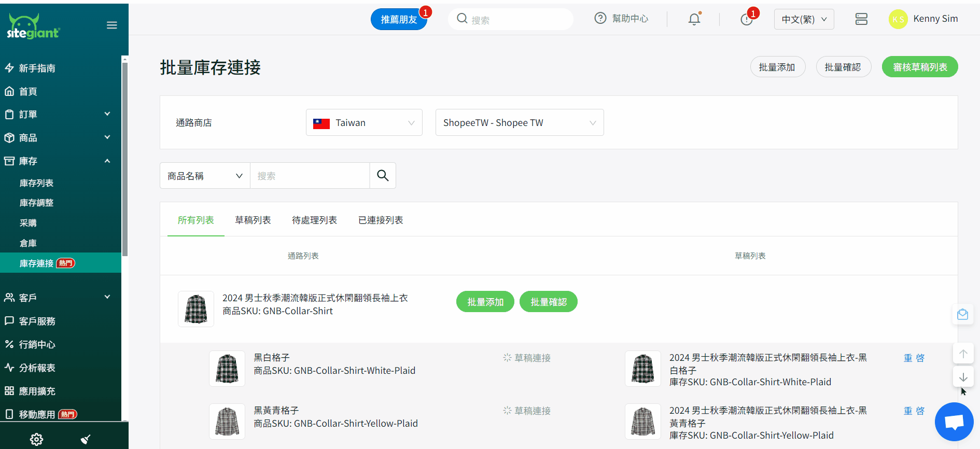Open help center question mark icon
The width and height of the screenshot is (980, 449).
point(600,18)
